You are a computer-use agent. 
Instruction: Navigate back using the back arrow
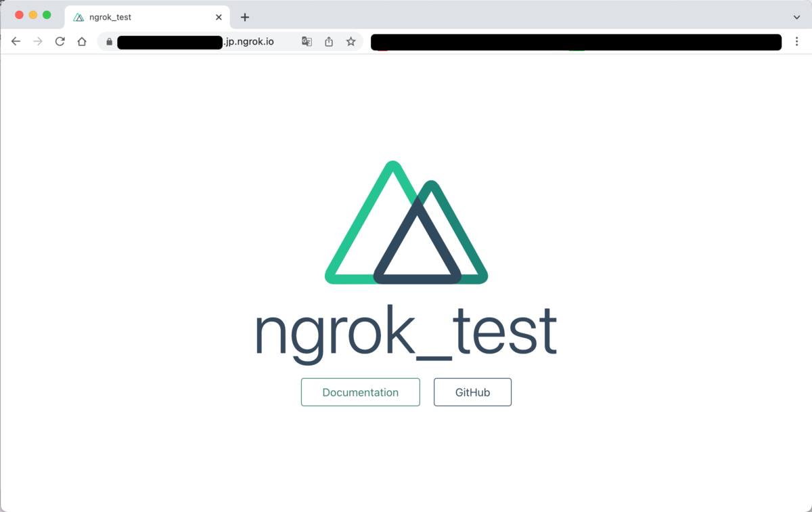16,41
